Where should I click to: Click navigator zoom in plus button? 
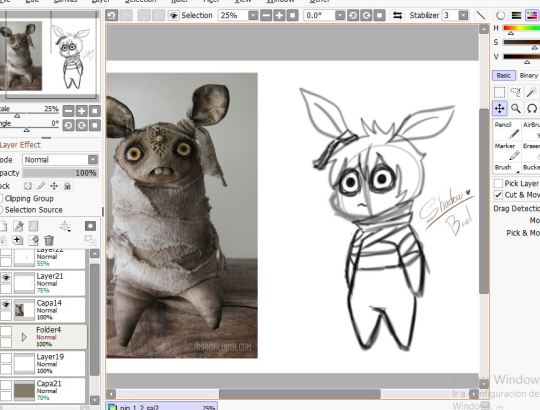[82, 111]
